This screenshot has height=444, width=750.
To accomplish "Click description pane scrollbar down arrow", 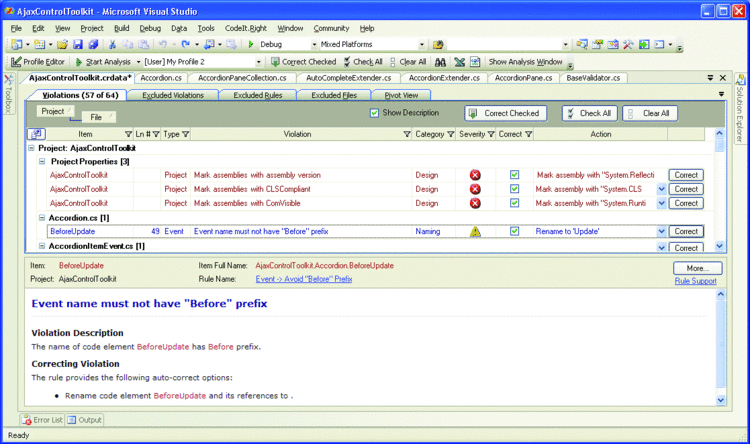I will (x=721, y=400).
